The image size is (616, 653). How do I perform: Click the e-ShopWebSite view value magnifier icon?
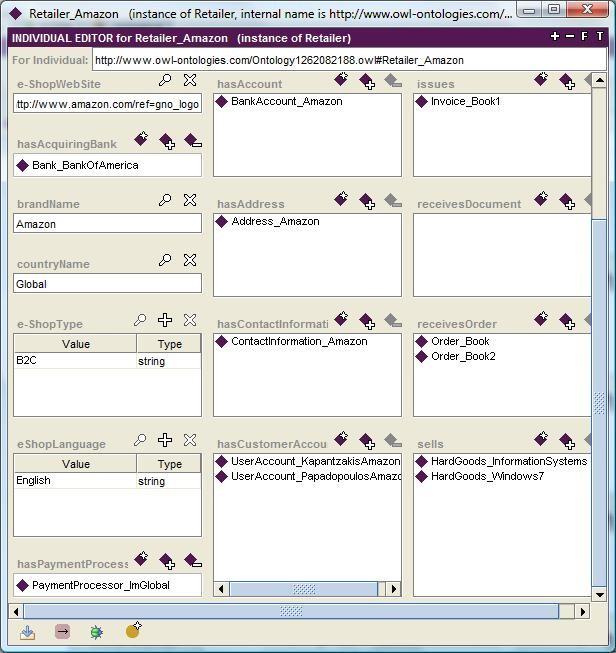click(165, 80)
